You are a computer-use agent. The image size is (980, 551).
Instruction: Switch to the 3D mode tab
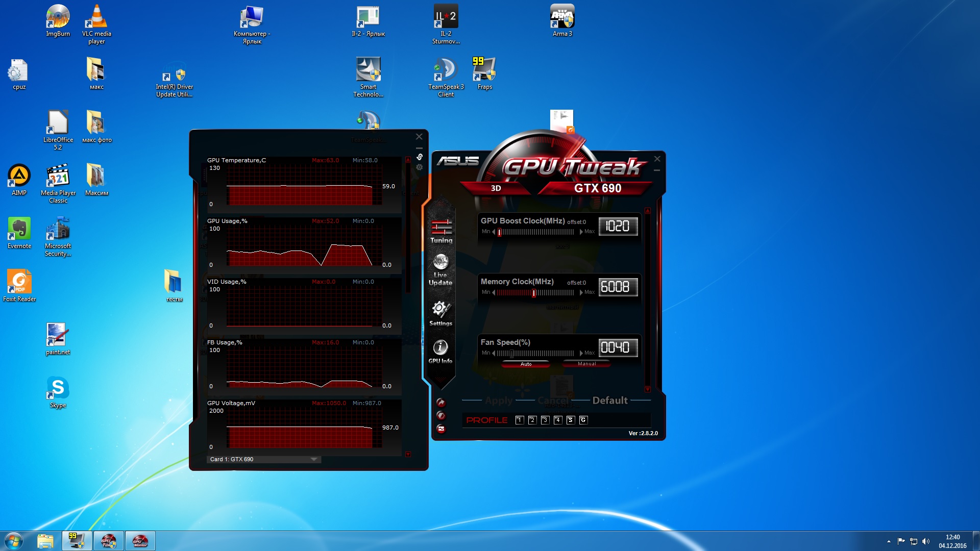[x=496, y=188]
